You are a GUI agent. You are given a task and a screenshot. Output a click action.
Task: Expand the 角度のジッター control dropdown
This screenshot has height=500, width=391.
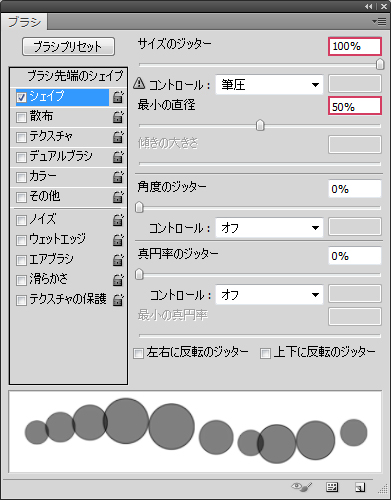[269, 228]
